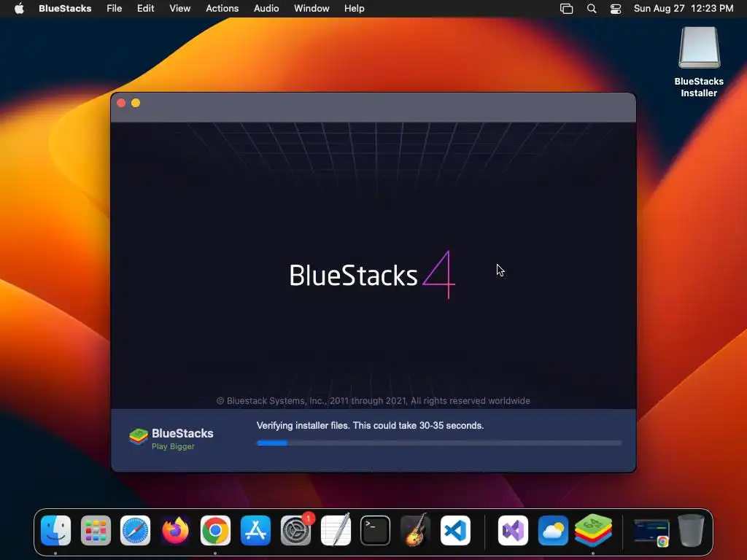
Task: Open System Settings with notification badge
Action: click(296, 530)
